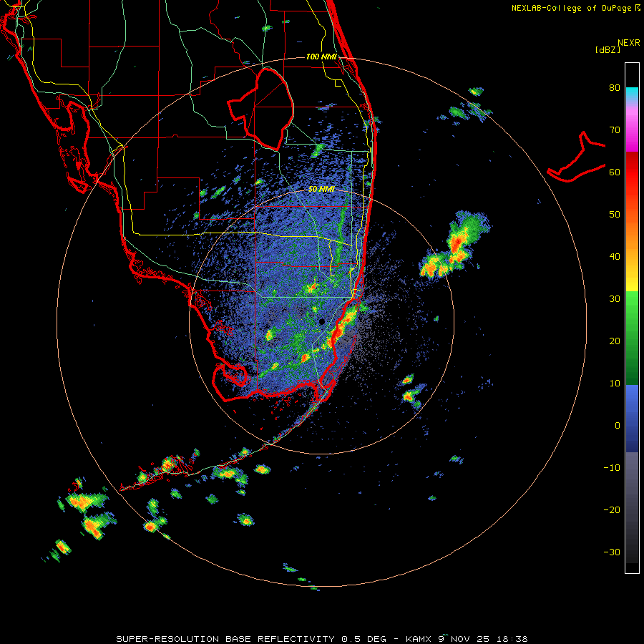Click the 50 value on the dBZ scale
This screenshot has width=644, height=644.
tap(615, 215)
